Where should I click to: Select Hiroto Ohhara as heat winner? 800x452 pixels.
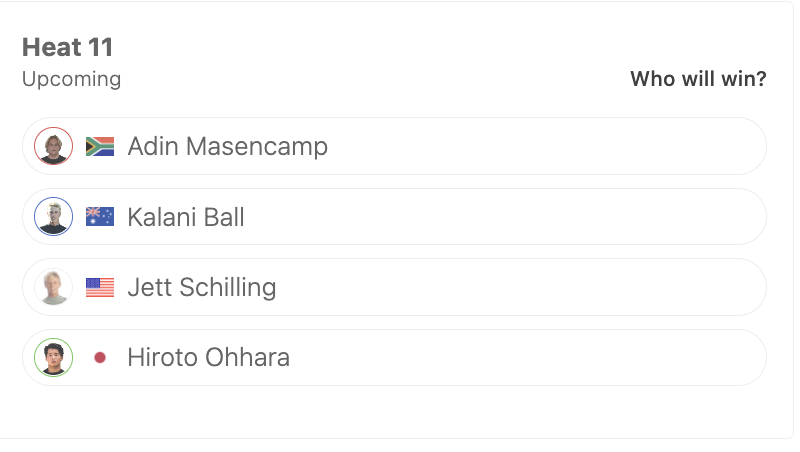[394, 357]
